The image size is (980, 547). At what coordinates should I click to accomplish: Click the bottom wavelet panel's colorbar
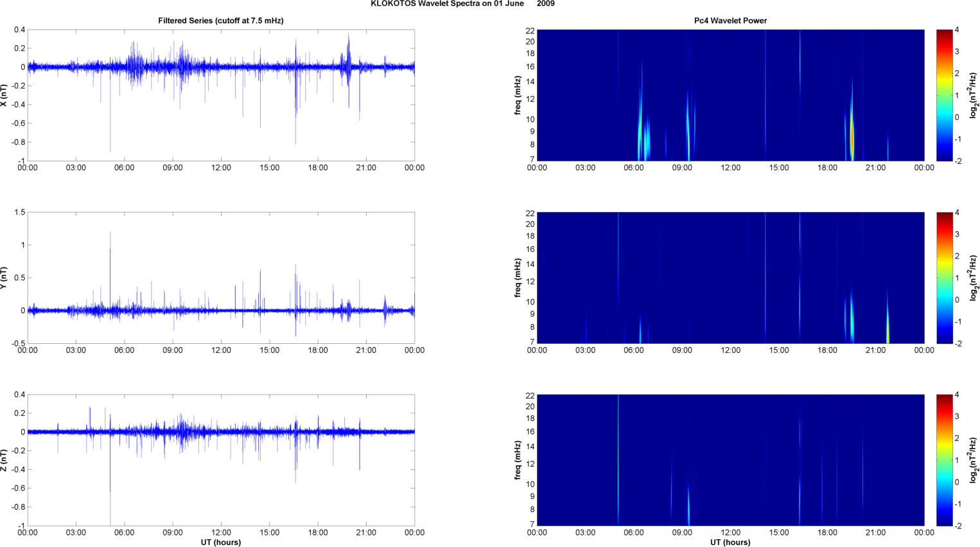[944, 460]
